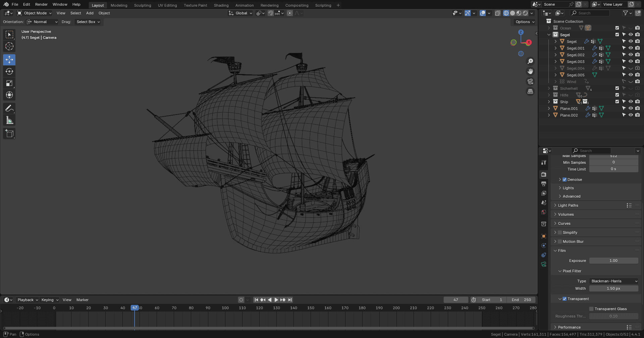
Task: Enable the Transparent Glass checkbox
Action: point(591,309)
